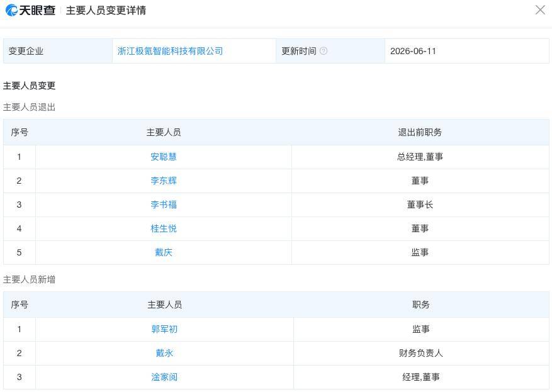This screenshot has height=392, width=552.
Task: Click the 经理,董事 role cell
Action: (x=420, y=377)
